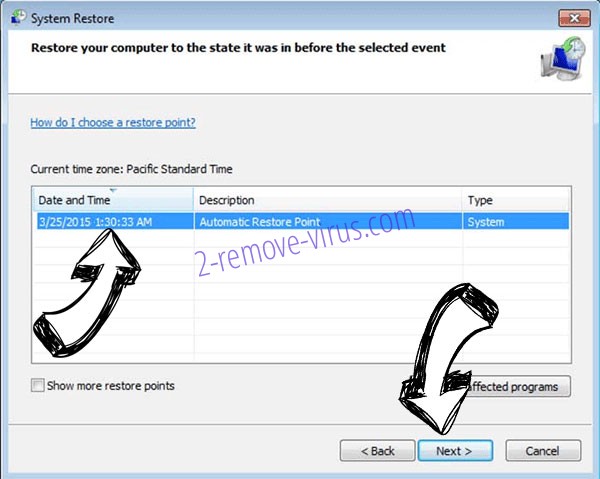Click the computer restore clock graphic

click(563, 58)
